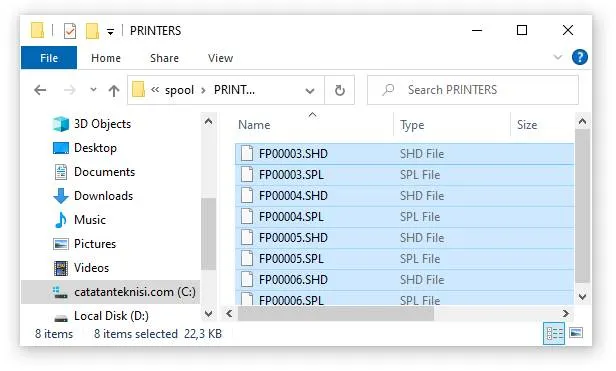Click the navigation pane scroll up arrow

pos(209,121)
